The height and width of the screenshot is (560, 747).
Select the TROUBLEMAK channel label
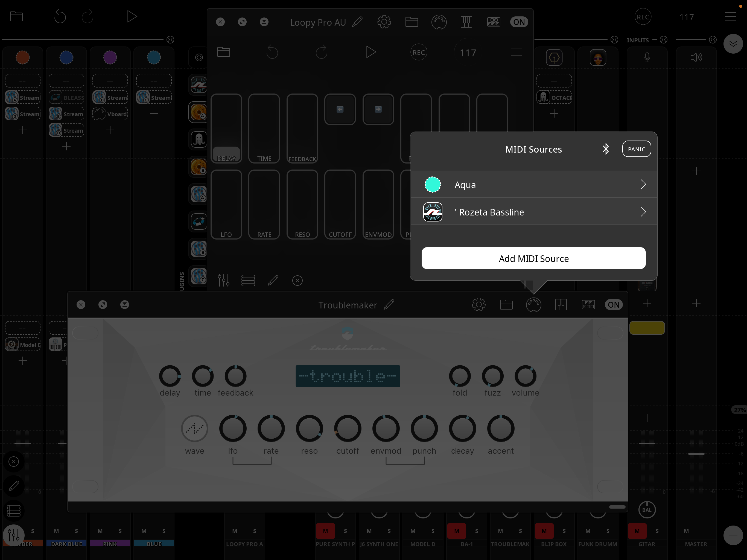(x=510, y=544)
